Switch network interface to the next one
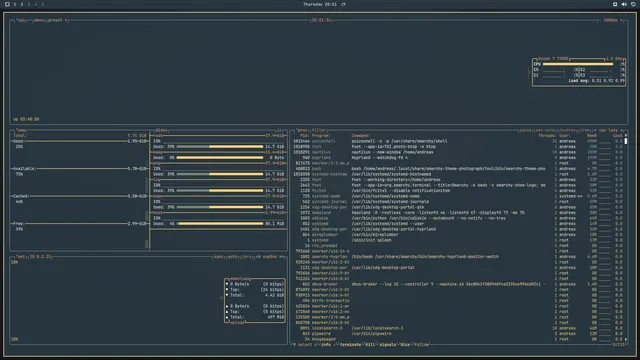Screen dimensions: 640x360 [x=282, y=257]
